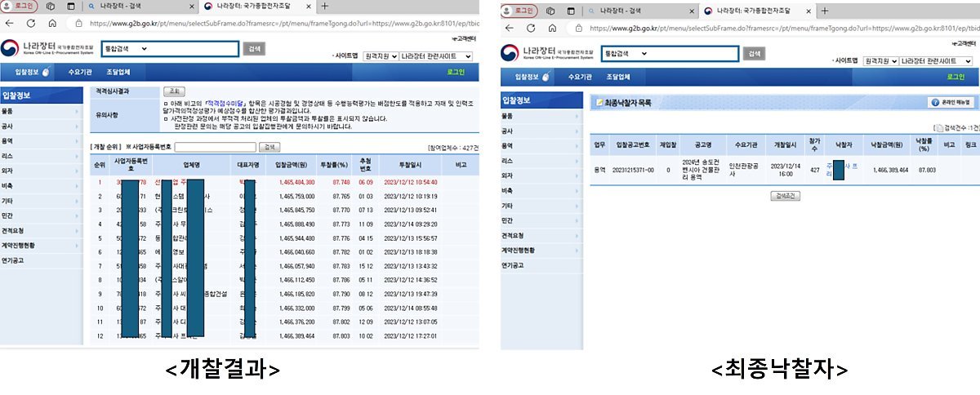The height and width of the screenshot is (395, 980).
Task: Expand 나라장터 관련사이트 dropdown in the left window
Action: coord(436,56)
